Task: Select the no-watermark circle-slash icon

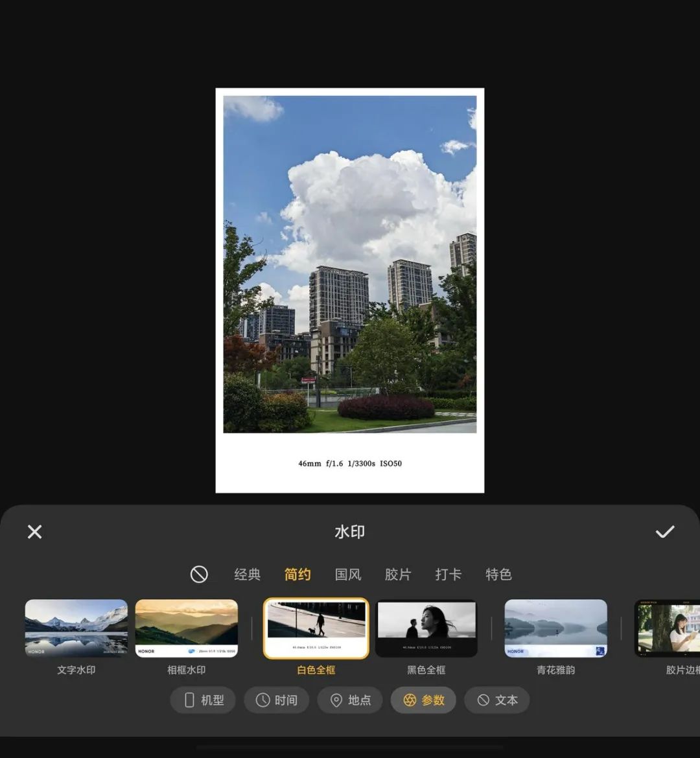Action: [x=199, y=574]
